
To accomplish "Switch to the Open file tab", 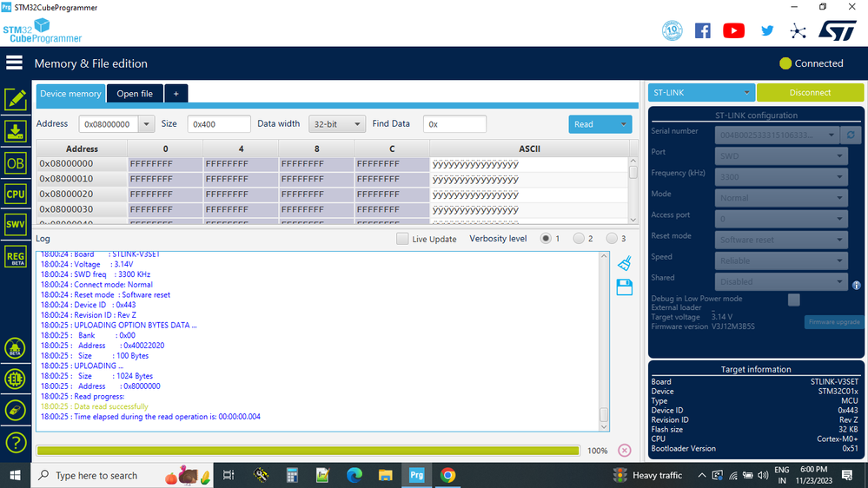I will [x=135, y=94].
